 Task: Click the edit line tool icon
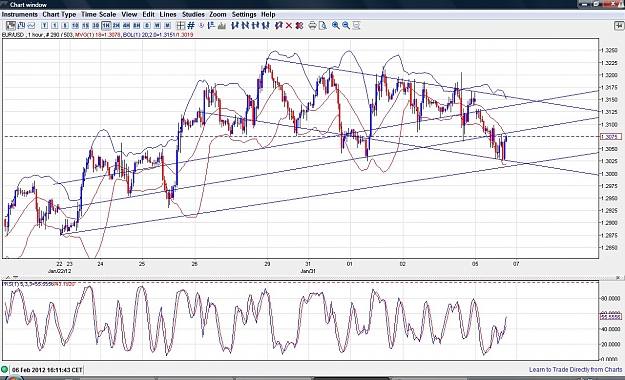tap(279, 26)
